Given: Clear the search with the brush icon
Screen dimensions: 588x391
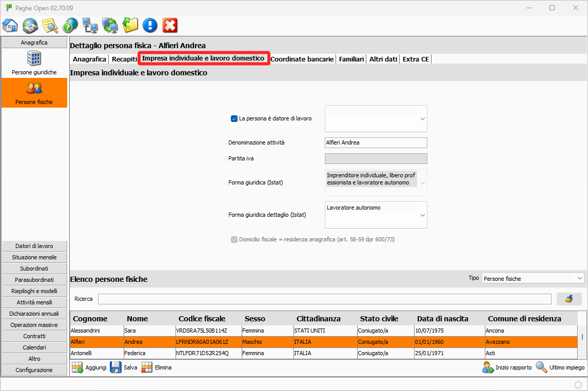Looking at the screenshot, I should pyautogui.click(x=569, y=299).
